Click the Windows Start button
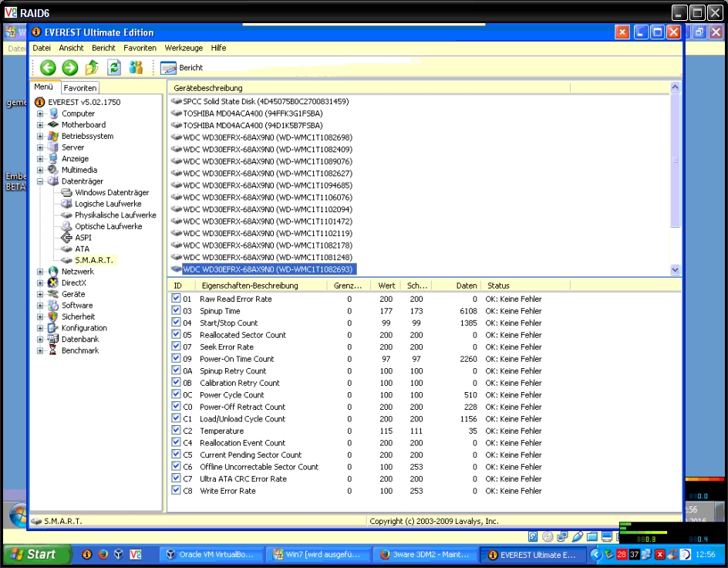The image size is (728, 568). tap(37, 554)
